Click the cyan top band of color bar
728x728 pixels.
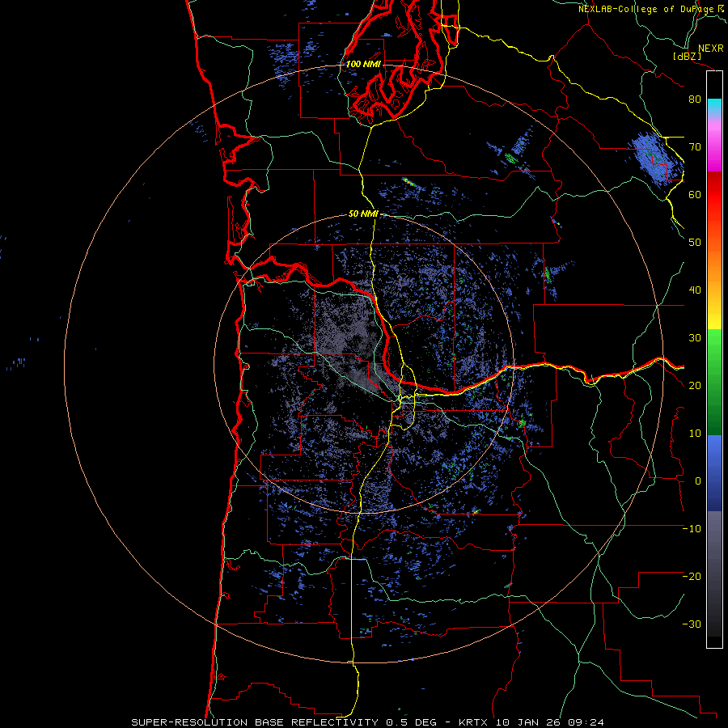click(x=714, y=107)
